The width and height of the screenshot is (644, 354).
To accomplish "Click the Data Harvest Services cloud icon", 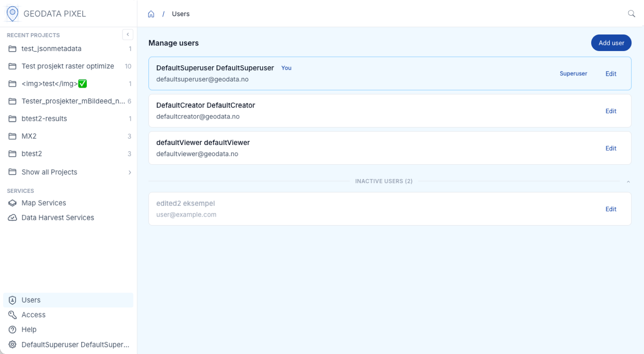I will pos(13,218).
